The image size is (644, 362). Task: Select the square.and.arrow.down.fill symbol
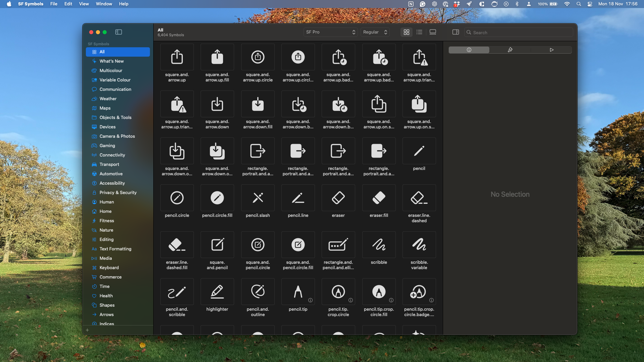pos(258,104)
